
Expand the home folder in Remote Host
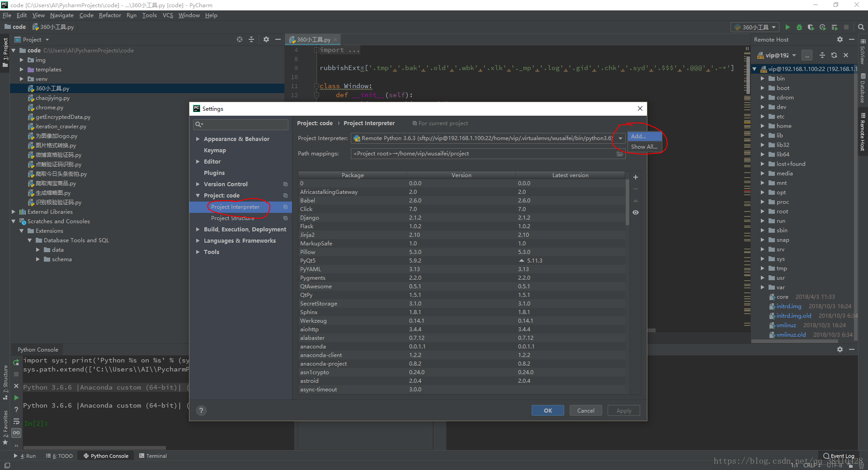(x=762, y=126)
